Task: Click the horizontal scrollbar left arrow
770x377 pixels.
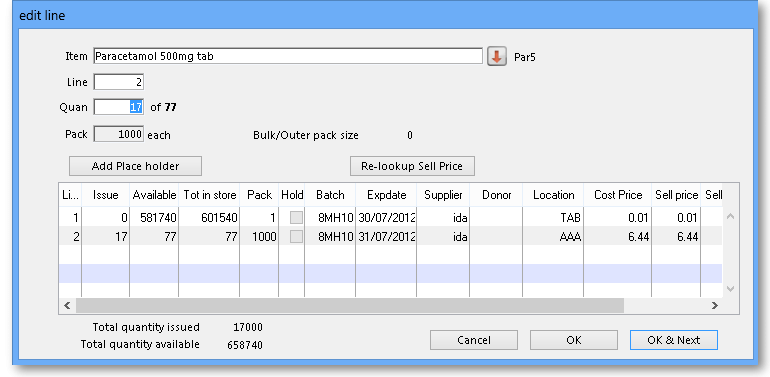Action: (67, 305)
